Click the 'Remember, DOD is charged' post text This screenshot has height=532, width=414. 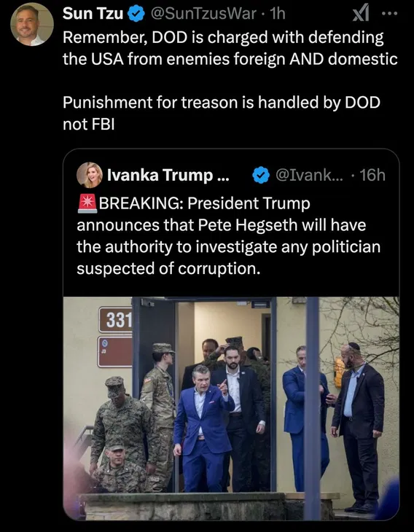coord(230,48)
